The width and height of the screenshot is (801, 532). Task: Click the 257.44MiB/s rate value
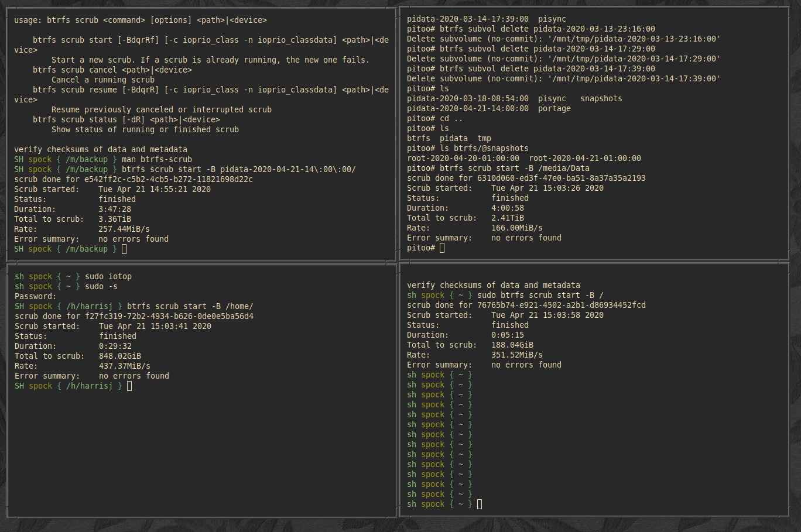(124, 229)
